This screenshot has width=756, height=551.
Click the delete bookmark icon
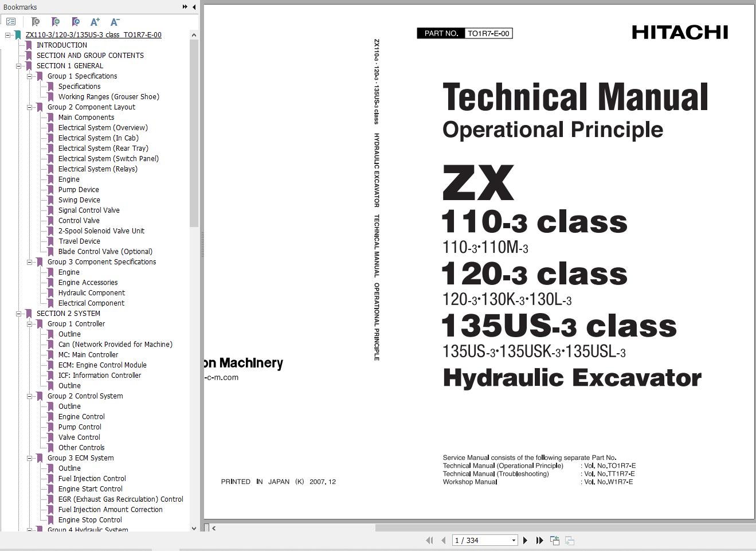(x=35, y=22)
